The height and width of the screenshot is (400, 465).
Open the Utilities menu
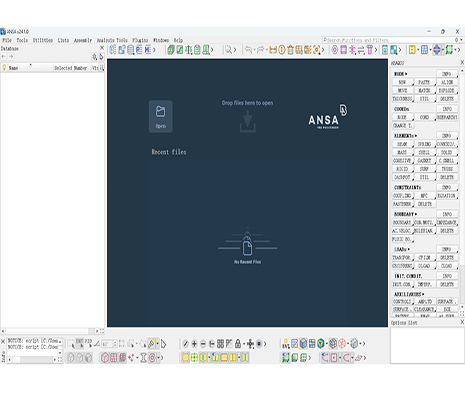click(43, 40)
